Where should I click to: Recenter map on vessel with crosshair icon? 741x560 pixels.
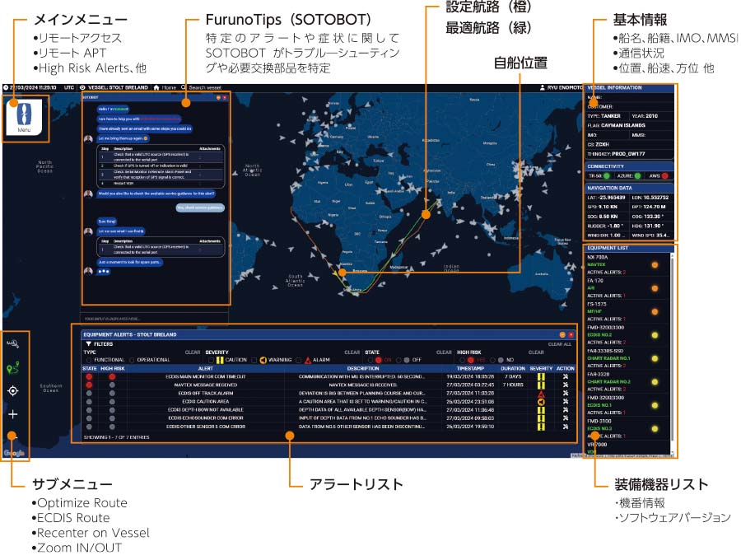[12, 391]
